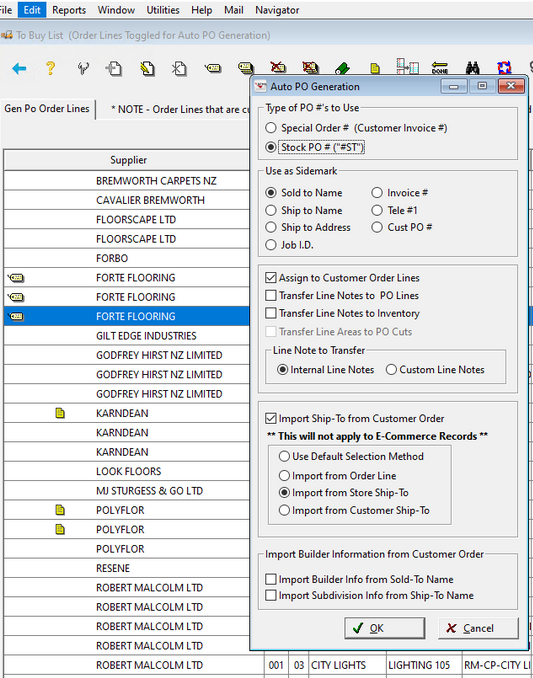Image resolution: width=533 pixels, height=678 pixels.
Task: Enable Import Builder Info from Sold-To Name
Action: [271, 579]
